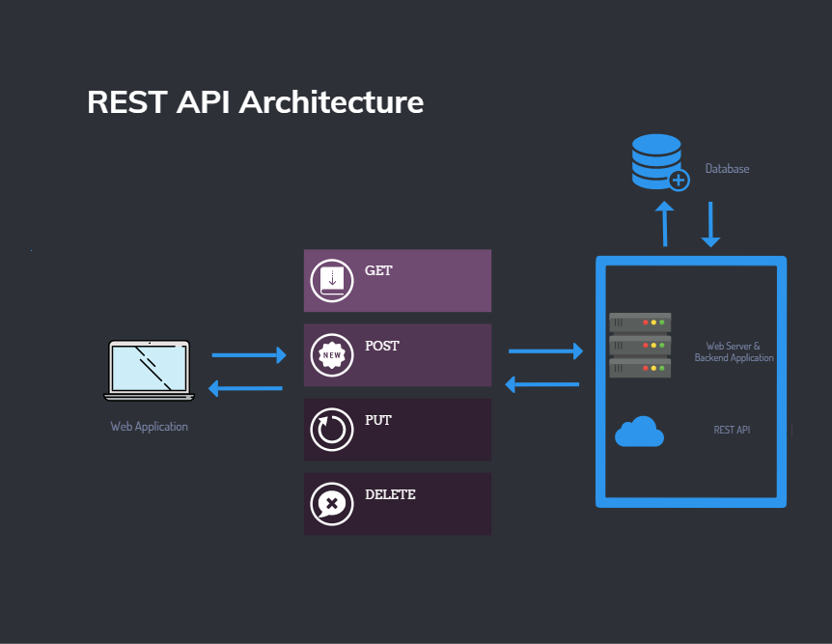The image size is (832, 644).
Task: Click the POST NEW badge icon
Action: 332,354
